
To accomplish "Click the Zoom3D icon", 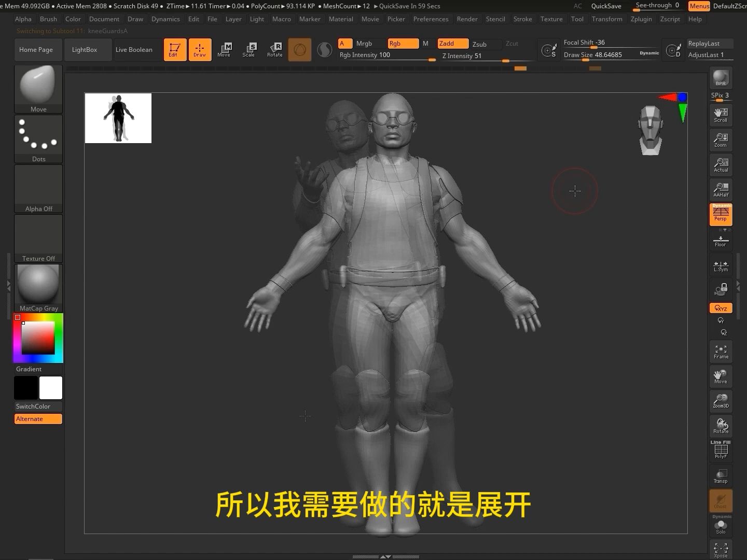I will click(x=721, y=401).
